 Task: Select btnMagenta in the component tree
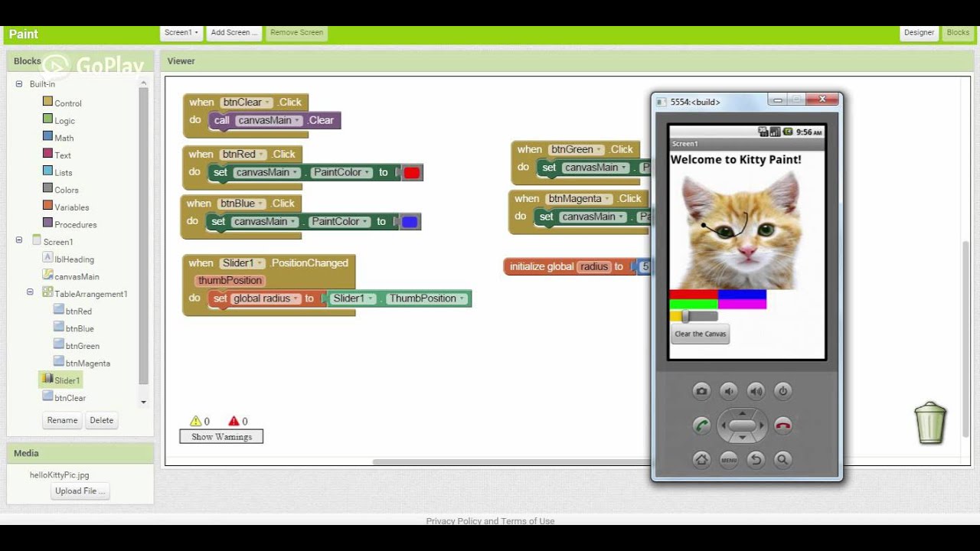pyautogui.click(x=82, y=363)
